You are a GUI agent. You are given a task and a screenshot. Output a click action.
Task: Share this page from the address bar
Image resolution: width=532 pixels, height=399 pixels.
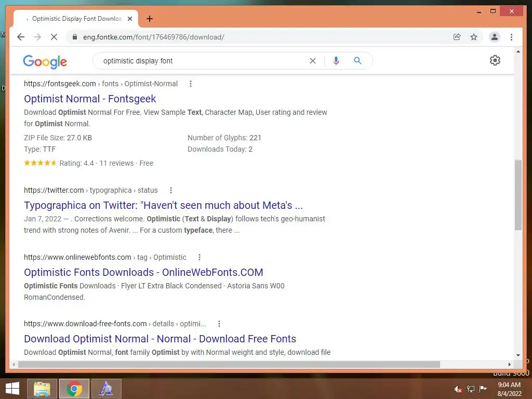pyautogui.click(x=457, y=37)
